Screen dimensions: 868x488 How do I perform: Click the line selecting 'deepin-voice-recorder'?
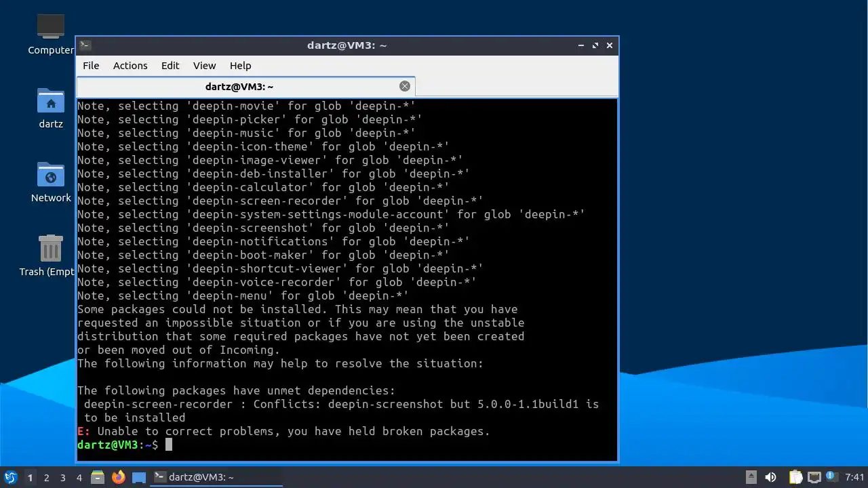pos(277,282)
